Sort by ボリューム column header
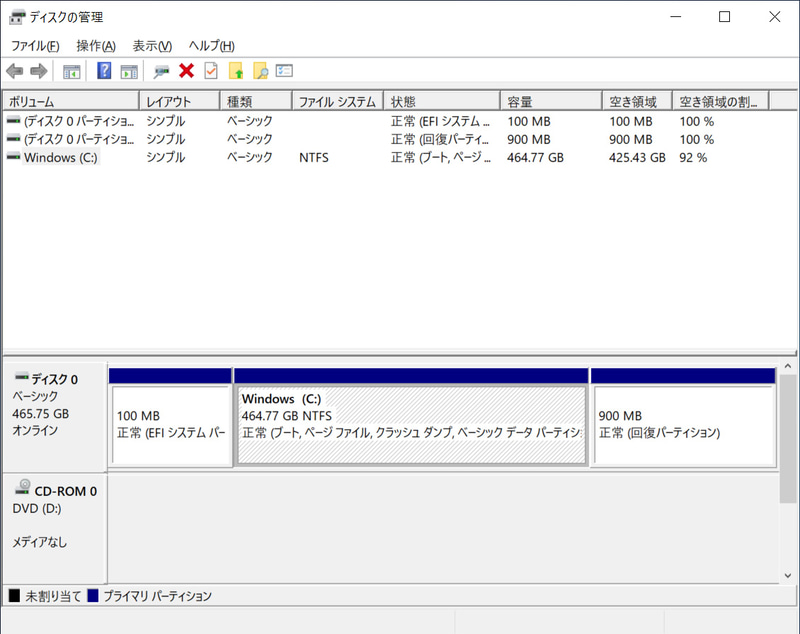Image resolution: width=800 pixels, height=634 pixels. coord(70,101)
